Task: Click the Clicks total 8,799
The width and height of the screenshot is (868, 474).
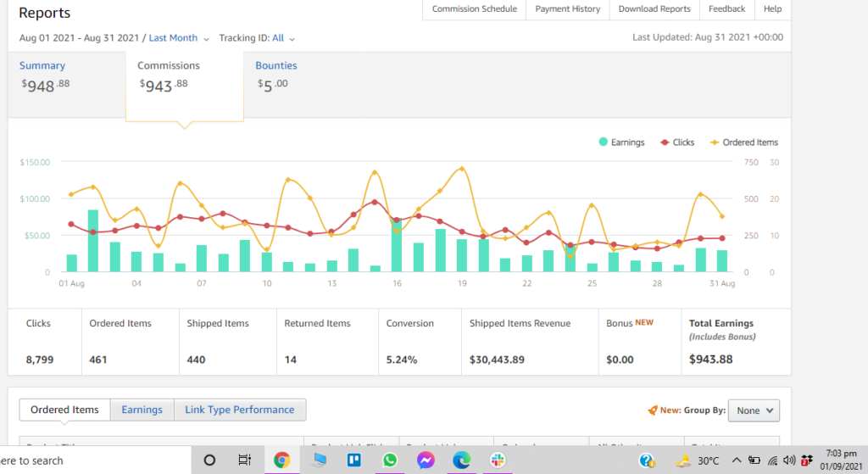Action: pyautogui.click(x=40, y=360)
